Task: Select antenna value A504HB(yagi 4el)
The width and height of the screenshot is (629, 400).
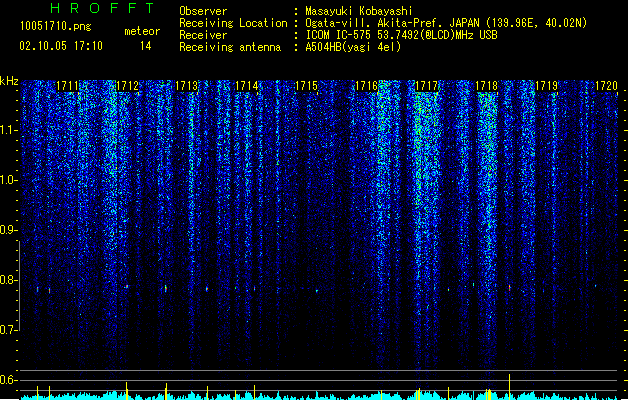Action: pyautogui.click(x=353, y=47)
